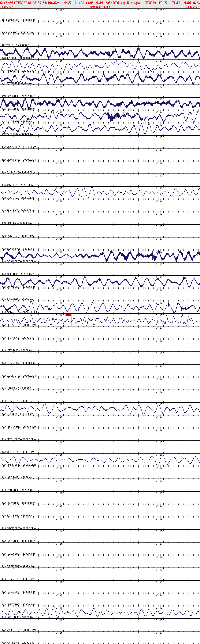This screenshot has height=644, width=200.
Task: Select the UW.TTW BHZ channel label
Action: click(18, 579)
